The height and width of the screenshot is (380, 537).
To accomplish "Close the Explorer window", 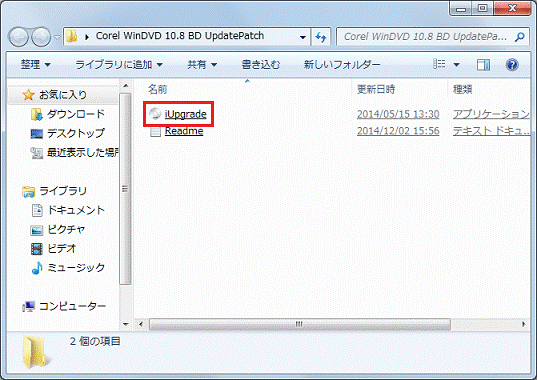I will 512,9.
